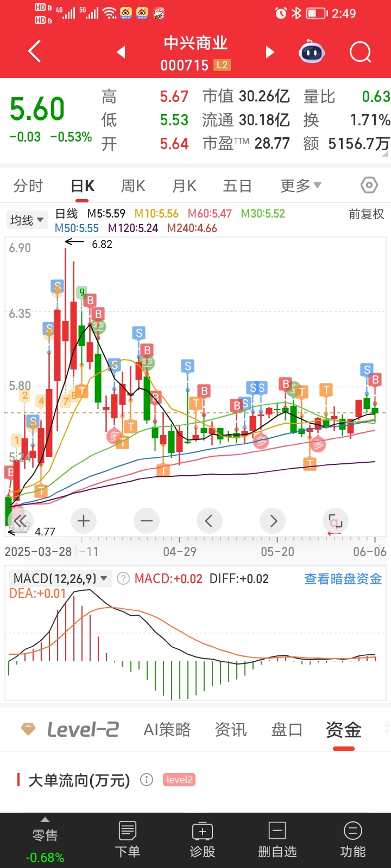391x868 pixels.
Task: Zoom in chart with plus button
Action: pyautogui.click(x=84, y=521)
